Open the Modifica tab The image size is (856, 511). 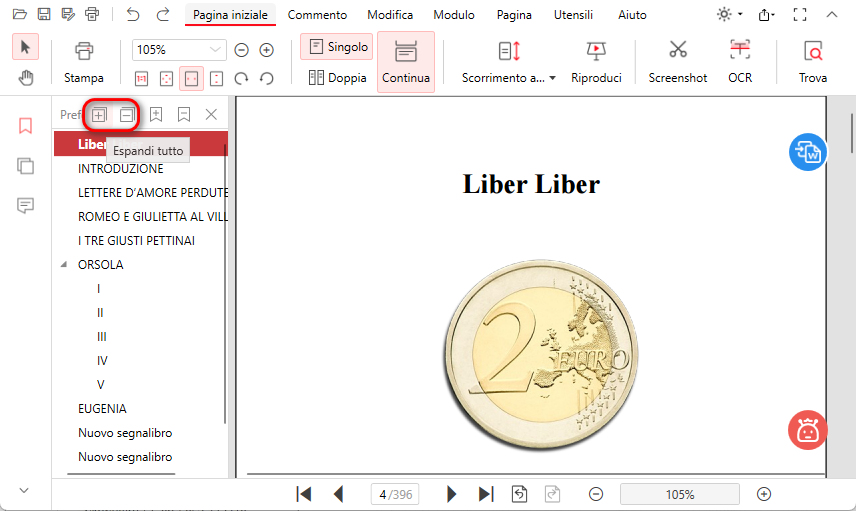pyautogui.click(x=390, y=15)
